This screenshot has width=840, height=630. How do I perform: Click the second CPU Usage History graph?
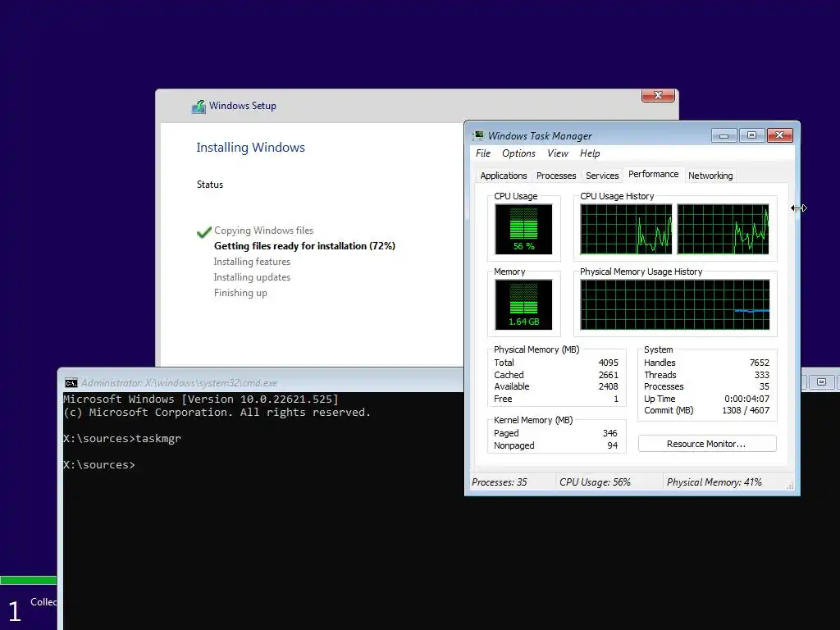[723, 230]
